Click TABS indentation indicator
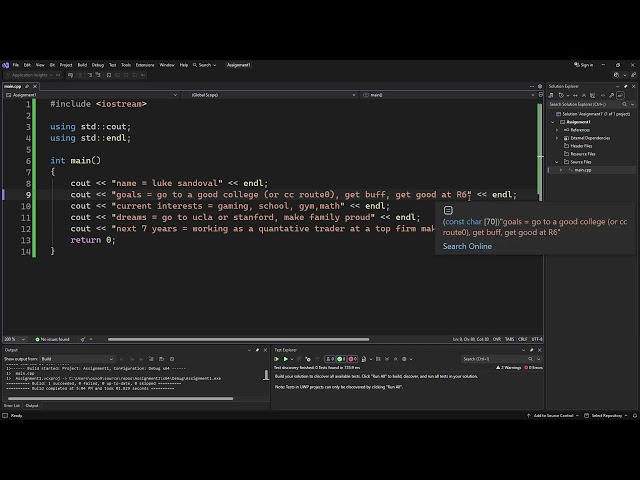The height and width of the screenshot is (480, 640). coord(509,339)
